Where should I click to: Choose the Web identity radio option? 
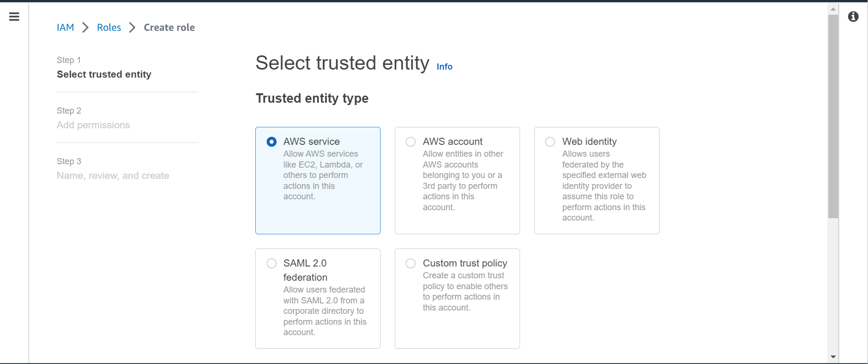[550, 142]
